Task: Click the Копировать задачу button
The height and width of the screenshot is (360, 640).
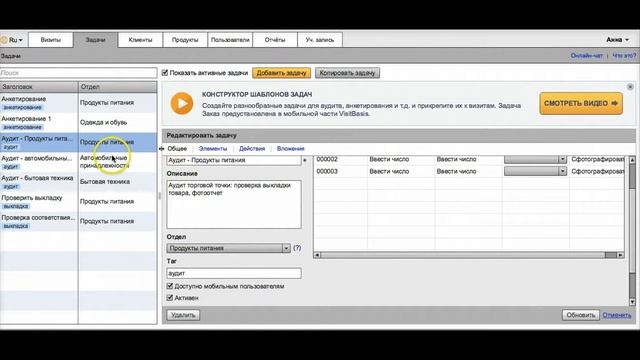Action: pos(347,73)
